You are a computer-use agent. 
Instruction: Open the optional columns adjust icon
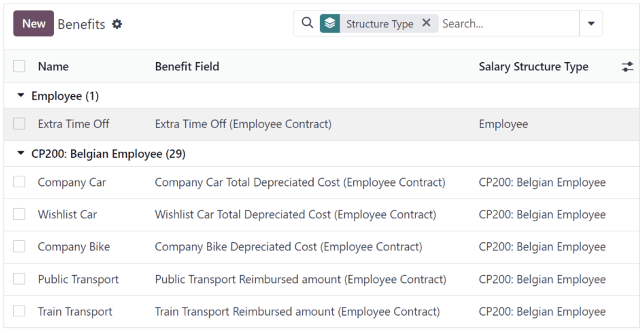tap(627, 67)
